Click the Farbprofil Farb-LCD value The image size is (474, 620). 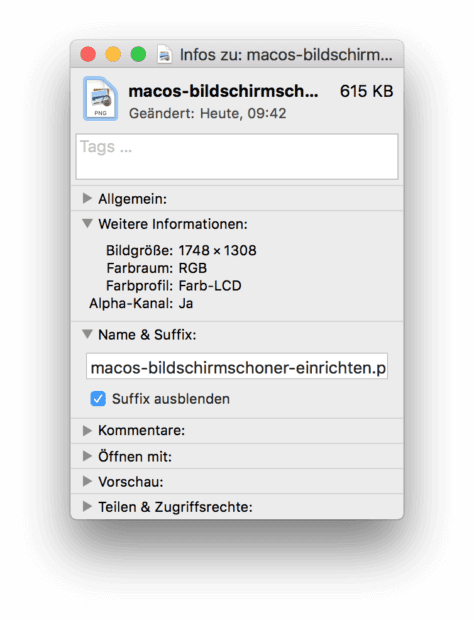click(x=210, y=285)
